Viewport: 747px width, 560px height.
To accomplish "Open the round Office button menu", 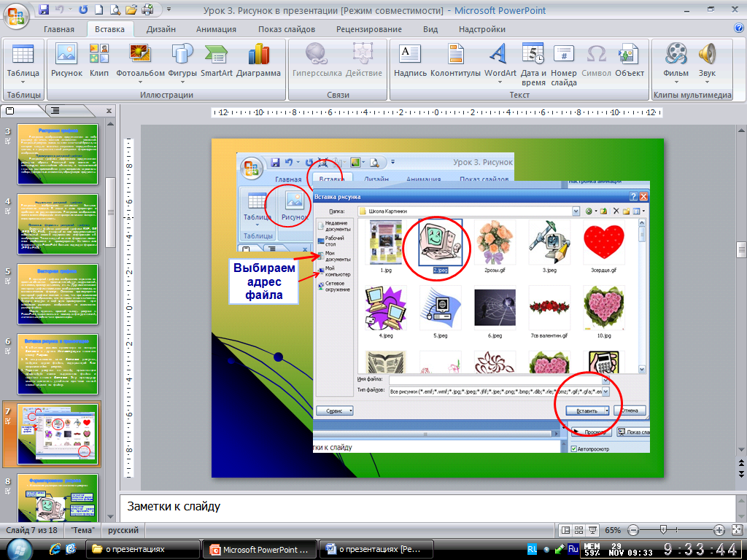I will click(x=18, y=16).
